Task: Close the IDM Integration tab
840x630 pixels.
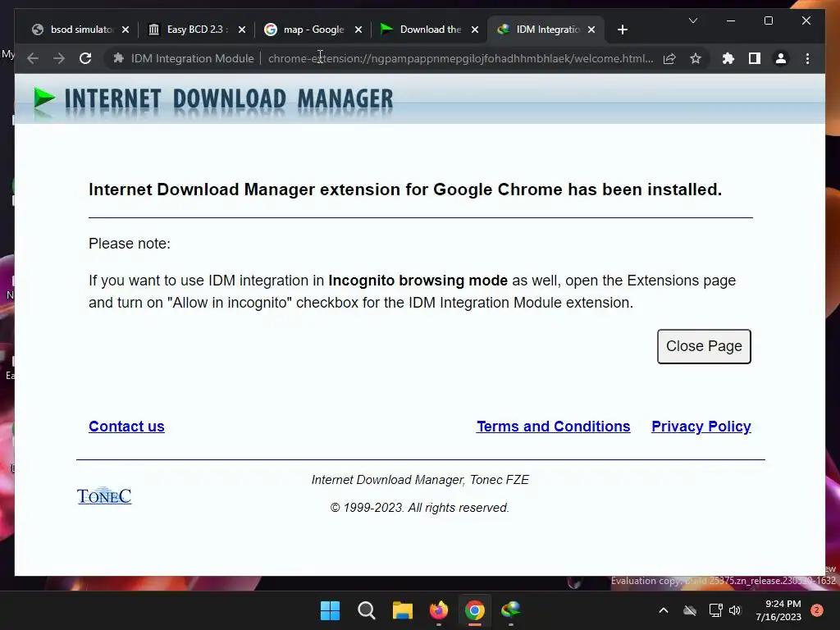Action: (591, 30)
